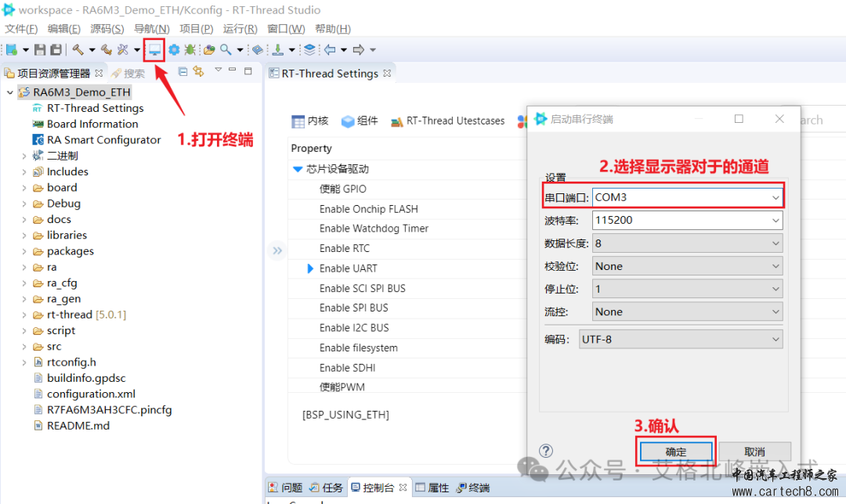
Task: Click the New project toolbar icon
Action: pyautogui.click(x=12, y=49)
